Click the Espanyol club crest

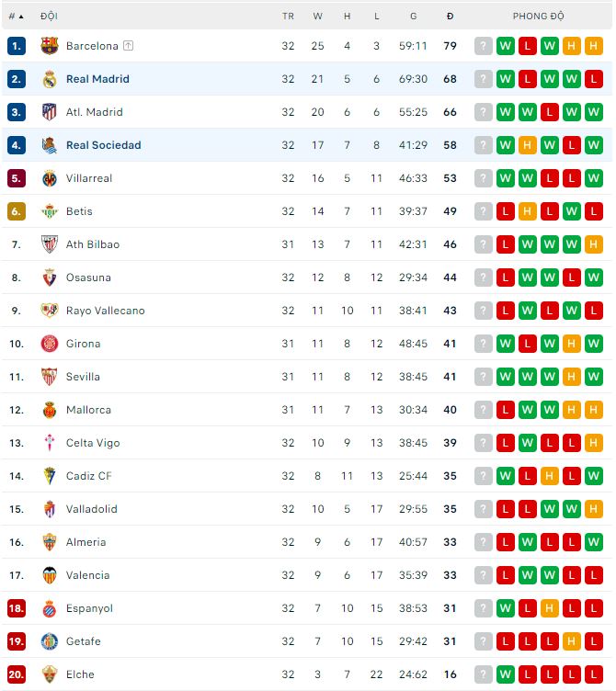(x=50, y=608)
